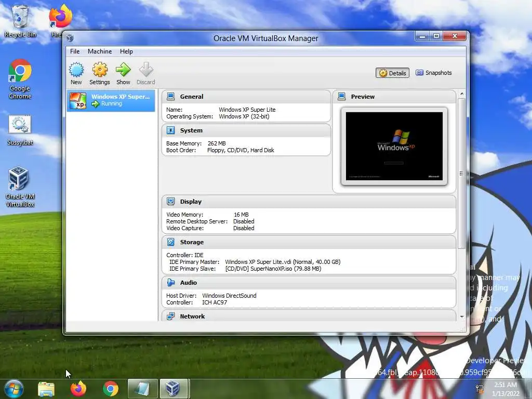The width and height of the screenshot is (532, 399).
Task: Click the details pane vertical scrollbar thumb
Action: [x=461, y=174]
